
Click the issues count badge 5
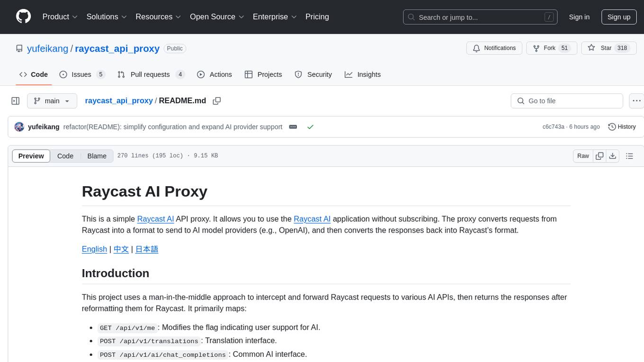point(100,74)
